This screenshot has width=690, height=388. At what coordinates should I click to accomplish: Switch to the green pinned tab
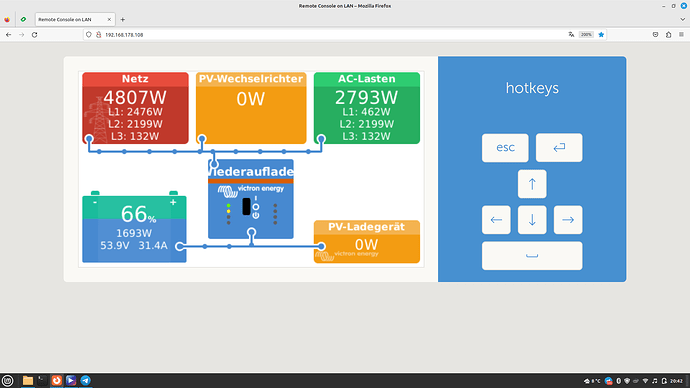pos(23,19)
